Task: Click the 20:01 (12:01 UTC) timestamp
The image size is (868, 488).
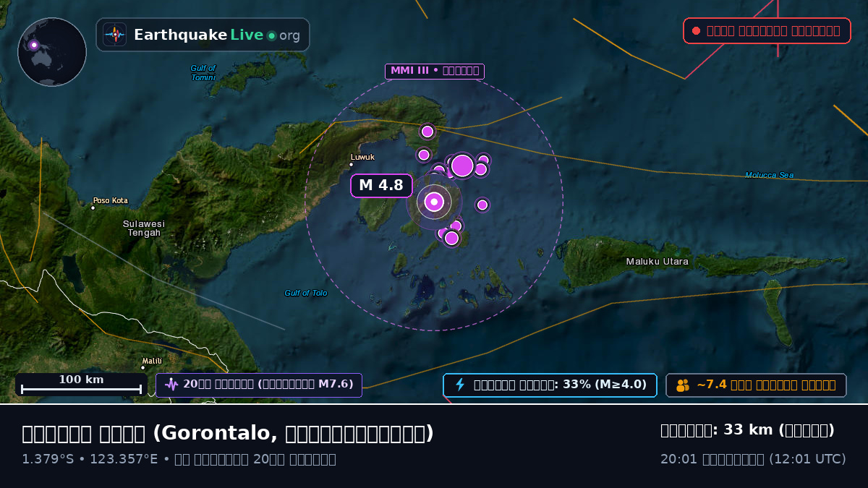Action: [753, 459]
